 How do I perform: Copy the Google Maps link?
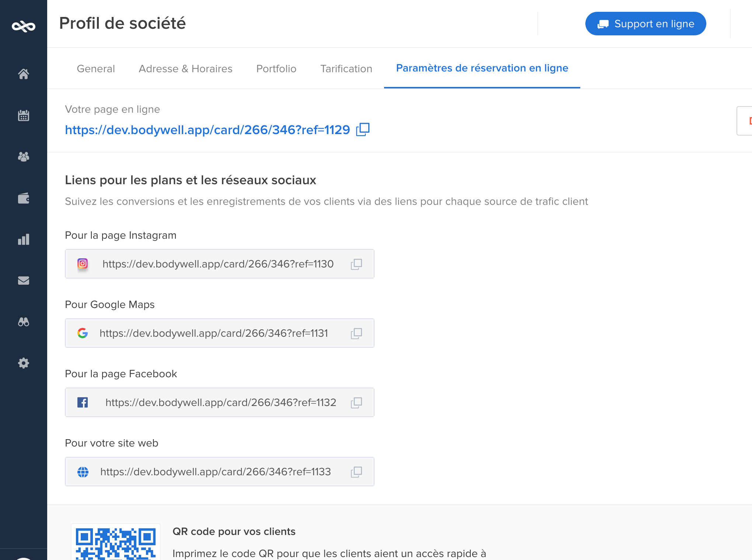(x=356, y=333)
